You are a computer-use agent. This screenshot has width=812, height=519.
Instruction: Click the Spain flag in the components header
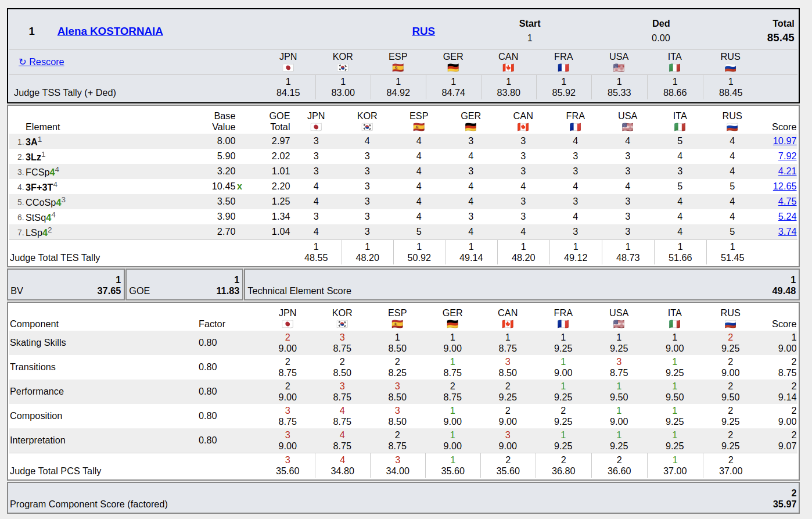pyautogui.click(x=397, y=324)
